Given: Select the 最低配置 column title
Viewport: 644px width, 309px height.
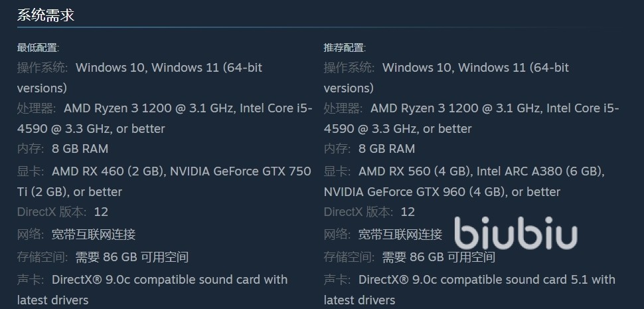Looking at the screenshot, I should (38, 48).
